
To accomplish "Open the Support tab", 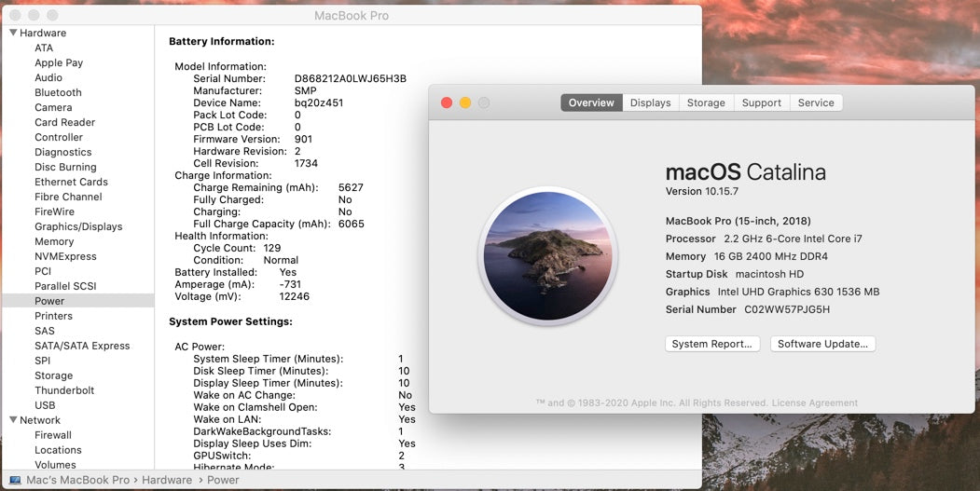I will [761, 102].
